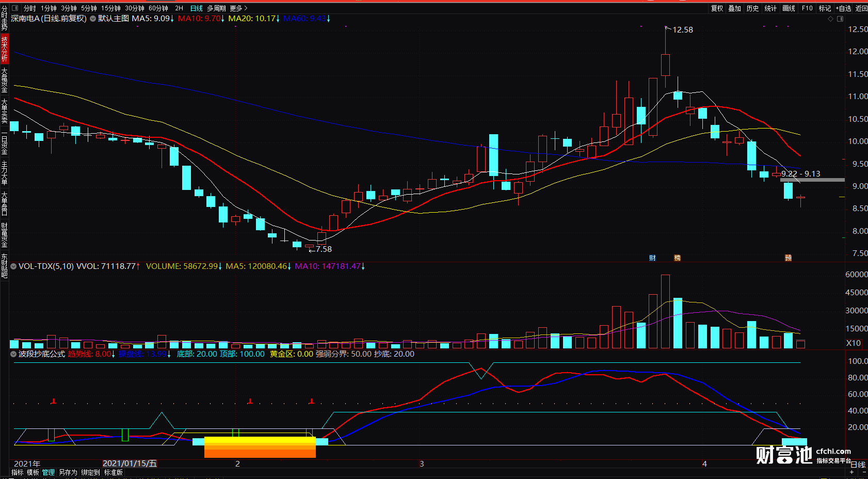Collapse the VOL-TDX indicator toggle

[x=14, y=266]
